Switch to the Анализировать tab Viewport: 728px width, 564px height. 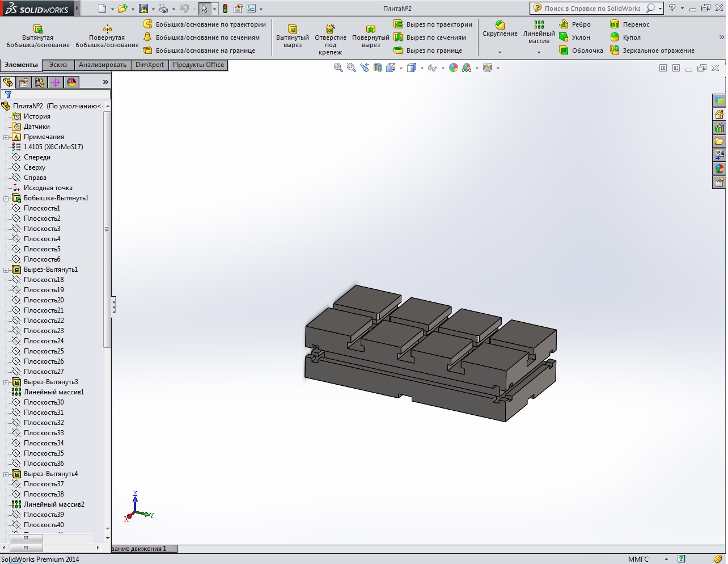(103, 65)
